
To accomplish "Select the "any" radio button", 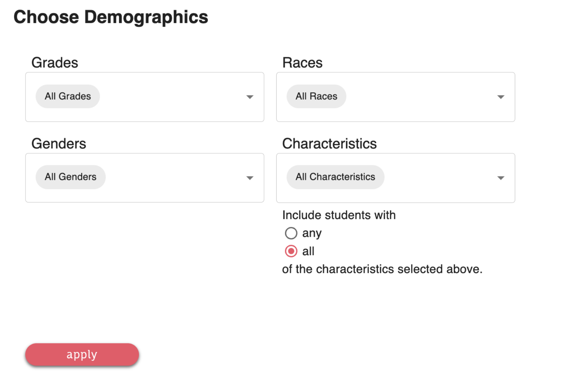I will pyautogui.click(x=291, y=233).
